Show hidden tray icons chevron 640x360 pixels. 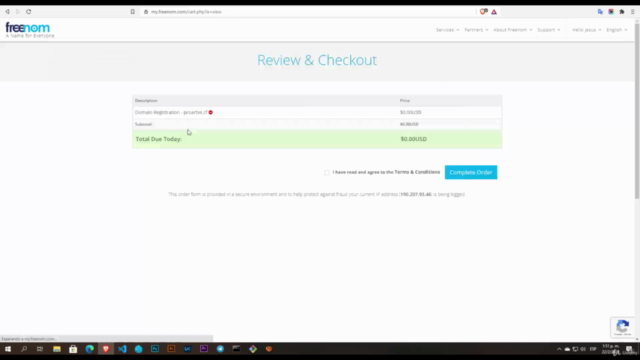(x=559, y=349)
